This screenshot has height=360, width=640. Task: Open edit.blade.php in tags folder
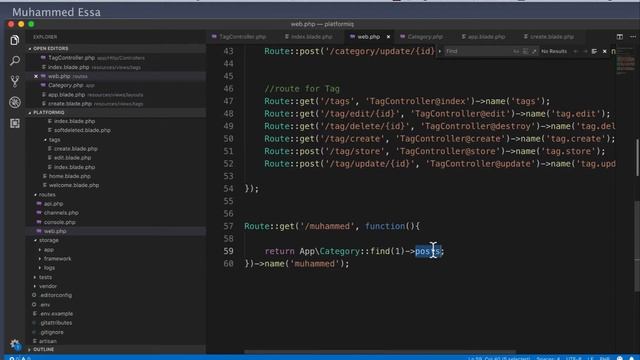(x=72, y=158)
